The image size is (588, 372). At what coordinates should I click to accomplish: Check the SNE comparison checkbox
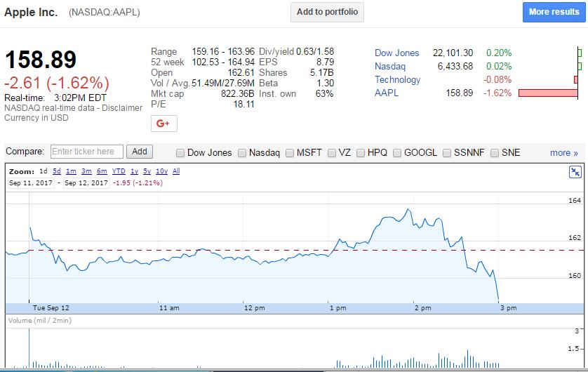[x=495, y=153]
